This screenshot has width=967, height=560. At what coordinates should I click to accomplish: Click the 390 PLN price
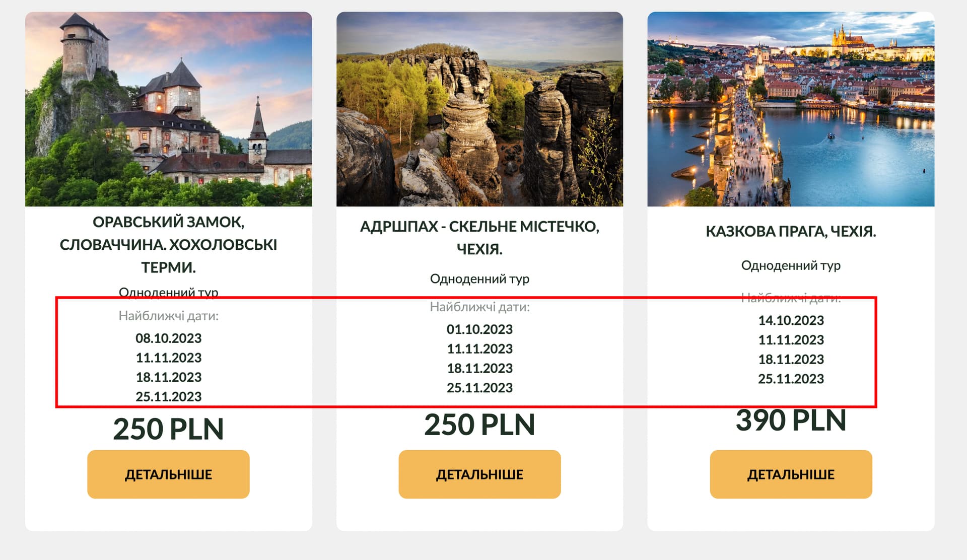click(791, 420)
